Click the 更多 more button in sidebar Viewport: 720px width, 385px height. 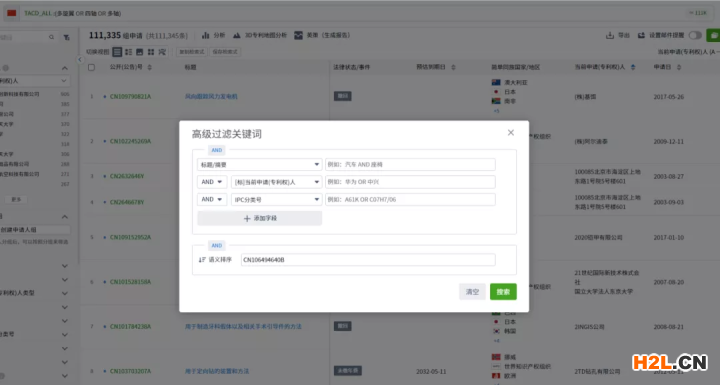16,199
